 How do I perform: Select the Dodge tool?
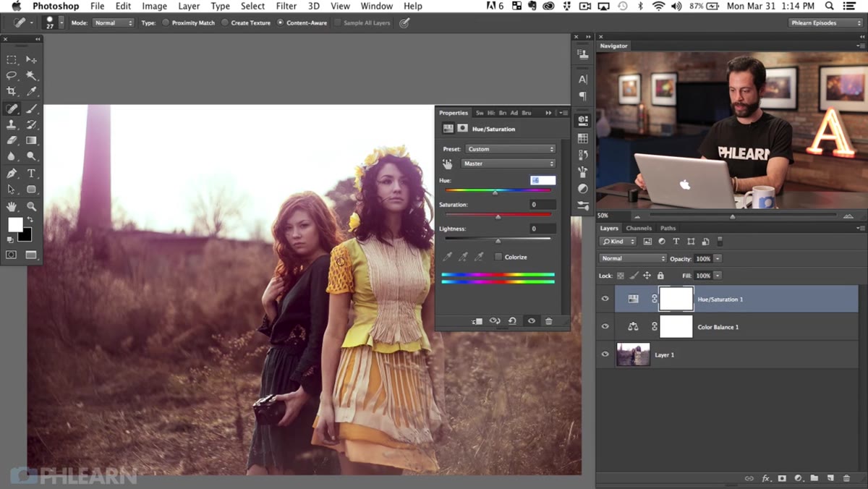click(x=31, y=156)
